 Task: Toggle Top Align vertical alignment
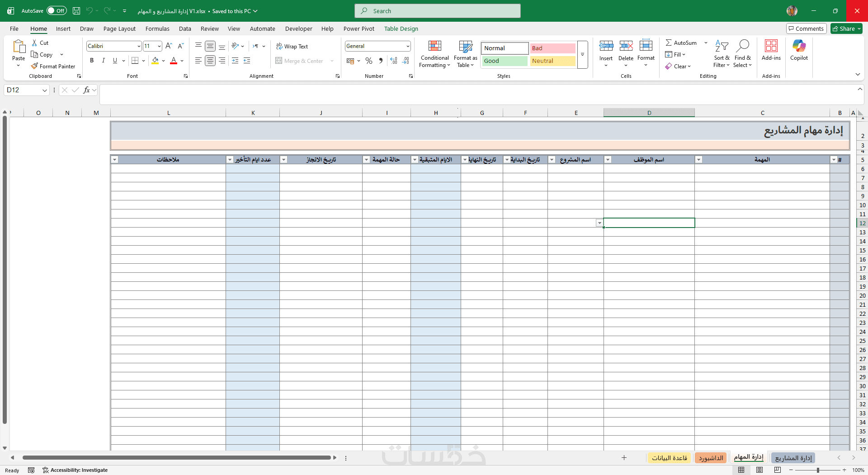(198, 46)
